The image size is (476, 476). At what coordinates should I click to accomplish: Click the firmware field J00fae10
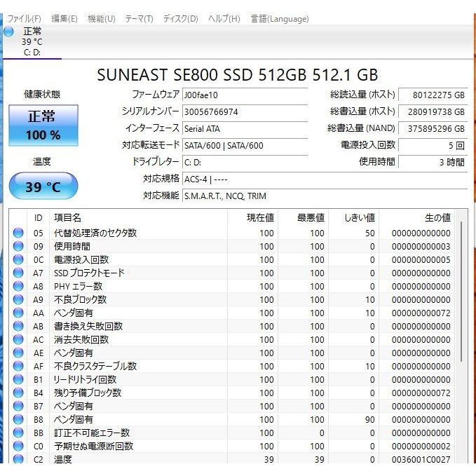coord(245,95)
